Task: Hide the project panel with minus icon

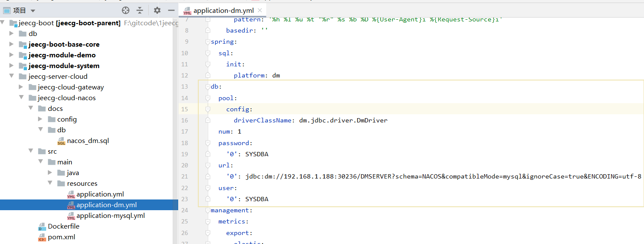Action: (171, 10)
